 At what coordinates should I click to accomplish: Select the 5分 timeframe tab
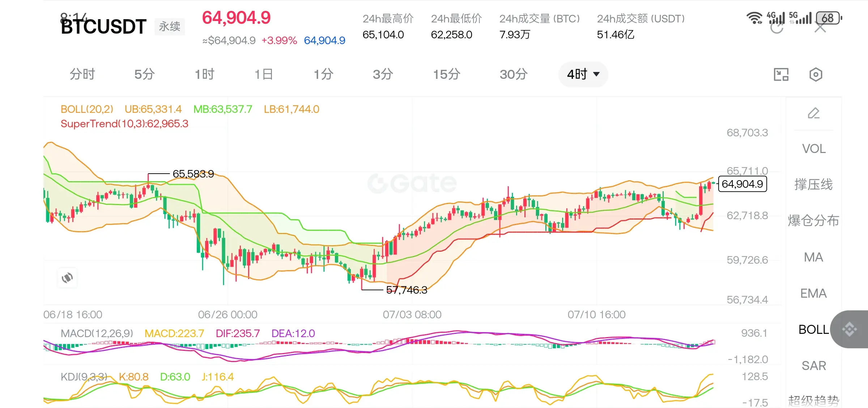tap(145, 74)
